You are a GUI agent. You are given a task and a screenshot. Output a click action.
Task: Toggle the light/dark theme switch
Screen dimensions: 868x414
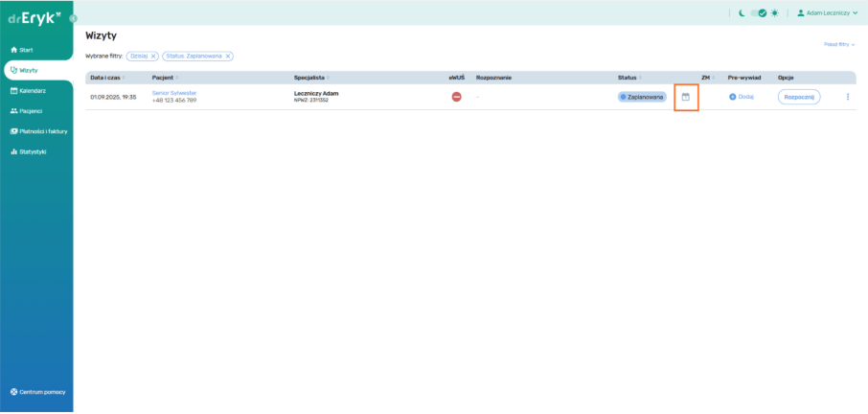[x=759, y=12]
